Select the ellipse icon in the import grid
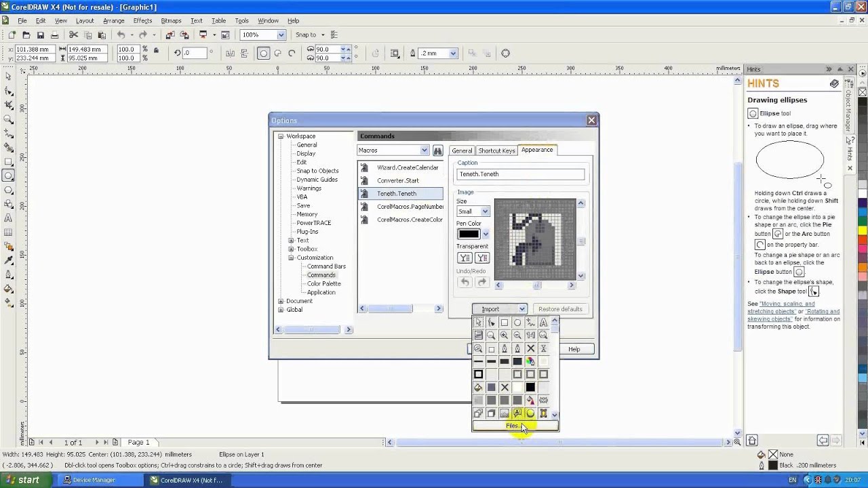 pyautogui.click(x=517, y=323)
